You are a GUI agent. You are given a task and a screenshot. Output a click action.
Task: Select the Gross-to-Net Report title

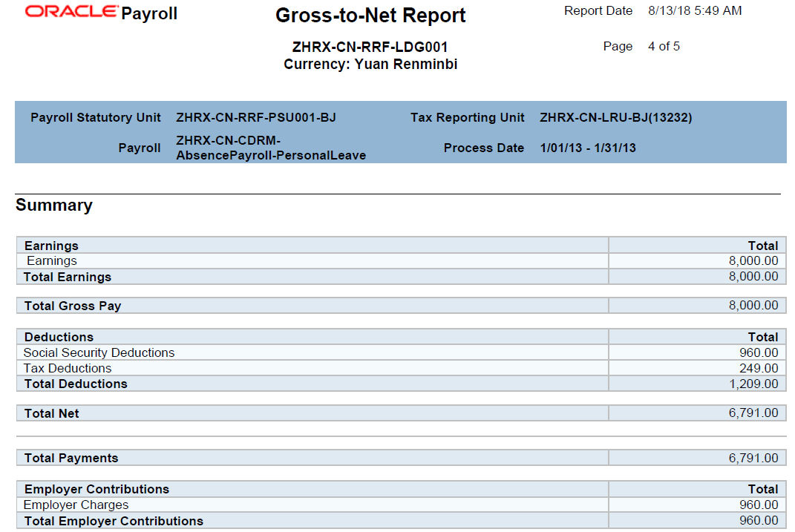370,15
